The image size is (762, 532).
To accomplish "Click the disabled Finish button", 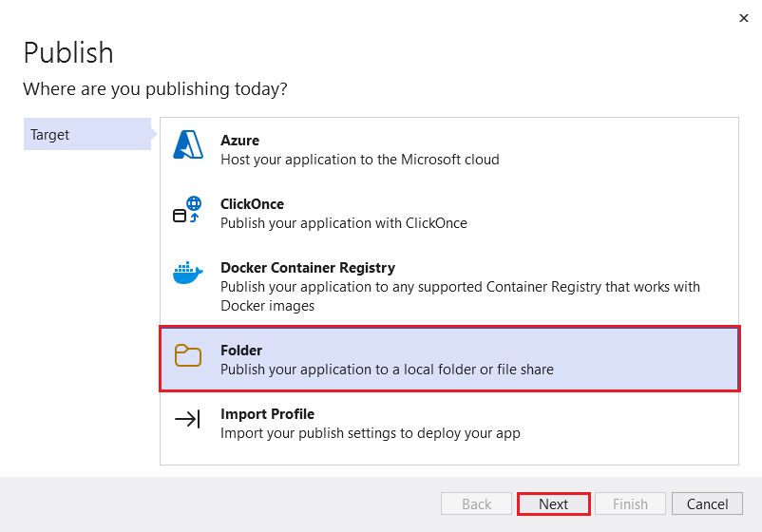I will 630,503.
